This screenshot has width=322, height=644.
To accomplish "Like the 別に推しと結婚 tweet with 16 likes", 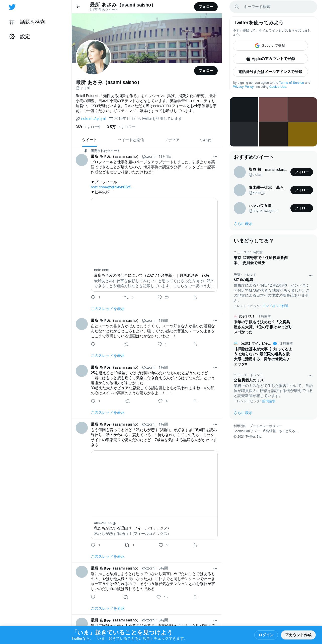I will [159, 597].
